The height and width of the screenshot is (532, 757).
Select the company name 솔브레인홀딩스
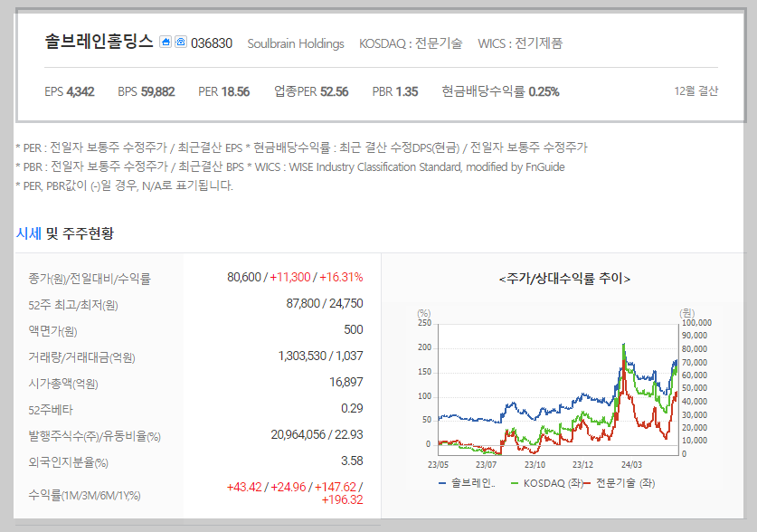(99, 42)
